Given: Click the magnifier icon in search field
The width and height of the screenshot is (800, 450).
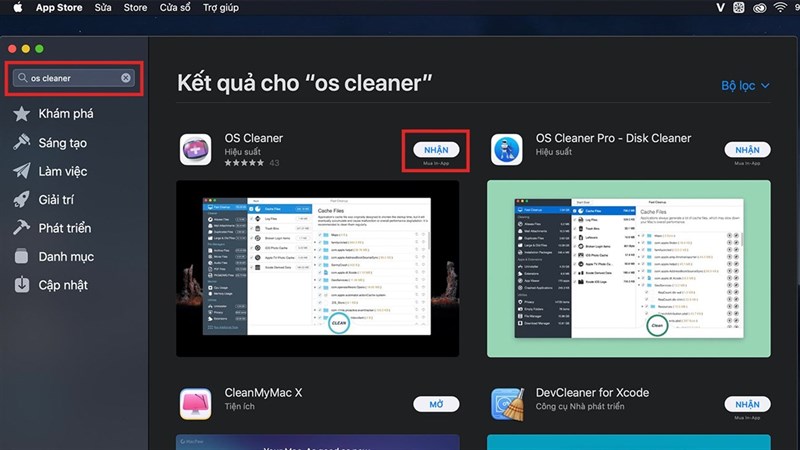Looking at the screenshot, I should [22, 78].
